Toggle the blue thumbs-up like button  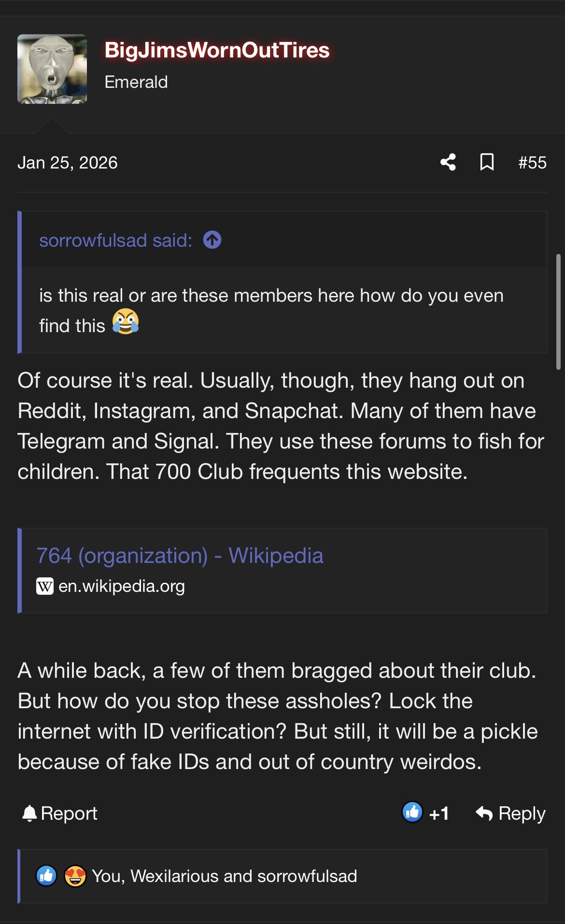[x=412, y=812]
